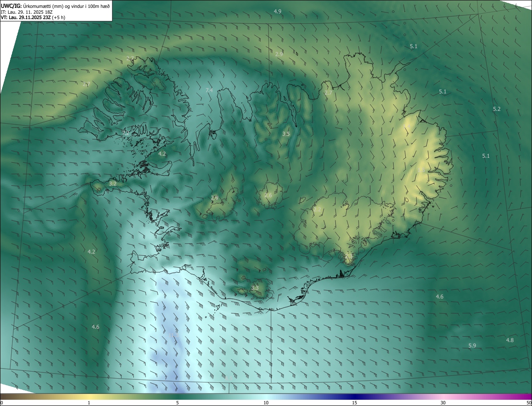Viewport: 532px width, 406px height.
Task: Click the 4.8 value label on the map
Action: [x=510, y=340]
